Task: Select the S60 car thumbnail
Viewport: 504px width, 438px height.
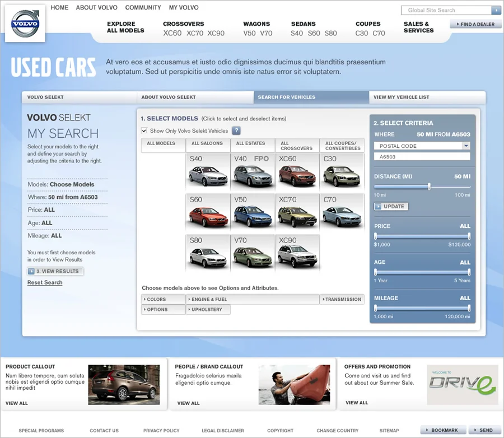Action: 208,212
